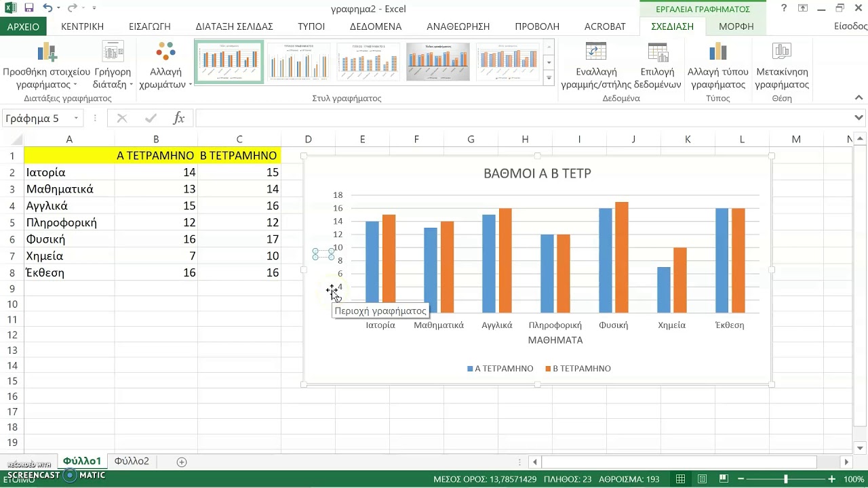Open Customize Quick Access Toolbar dropdown
This screenshot has height=488, width=868.
[94, 8]
